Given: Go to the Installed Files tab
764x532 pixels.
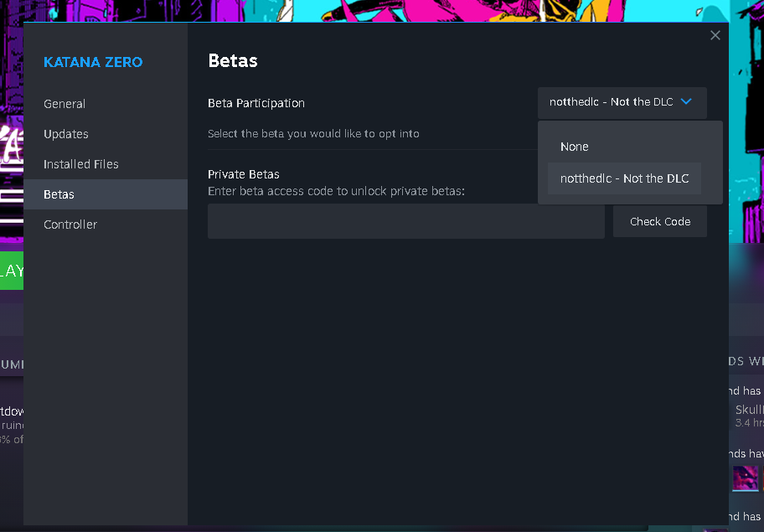Looking at the screenshot, I should 81,164.
